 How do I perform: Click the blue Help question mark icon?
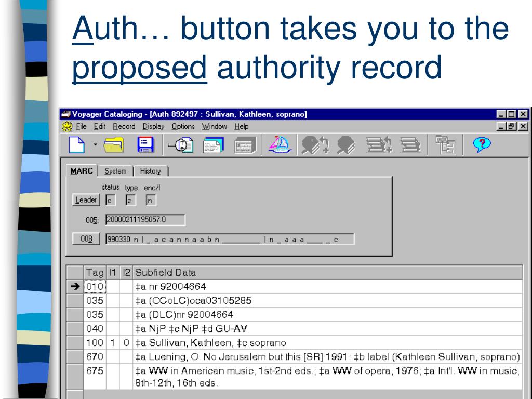click(x=482, y=145)
